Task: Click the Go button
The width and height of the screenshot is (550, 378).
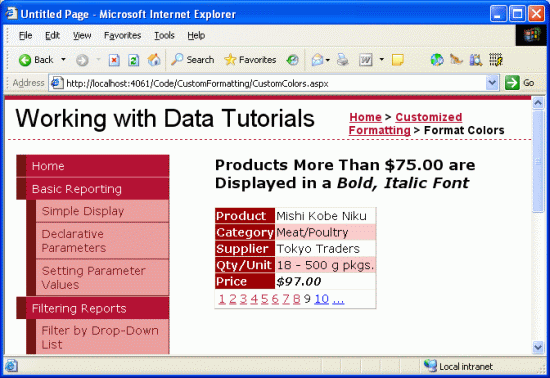Action: 520,83
